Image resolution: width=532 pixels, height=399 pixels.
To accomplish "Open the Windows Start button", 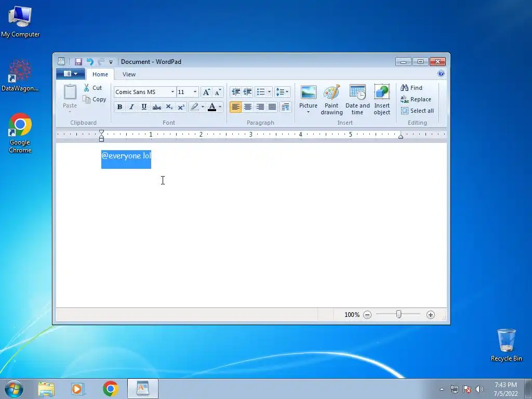I will pyautogui.click(x=14, y=389).
